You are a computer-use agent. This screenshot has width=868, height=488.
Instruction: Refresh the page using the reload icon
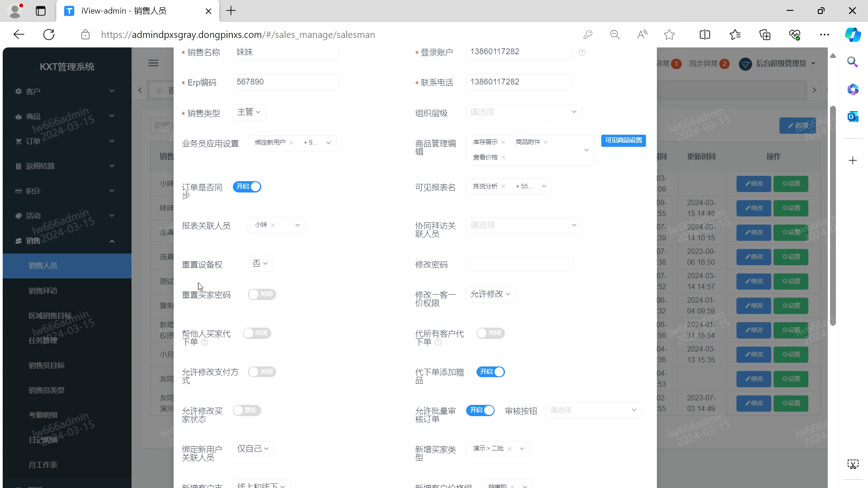click(x=48, y=34)
